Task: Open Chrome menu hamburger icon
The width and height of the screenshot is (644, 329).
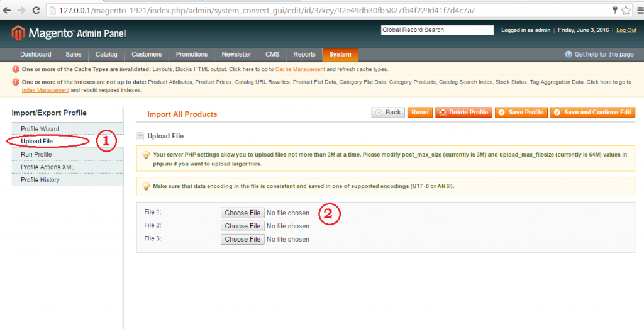Action: point(640,11)
